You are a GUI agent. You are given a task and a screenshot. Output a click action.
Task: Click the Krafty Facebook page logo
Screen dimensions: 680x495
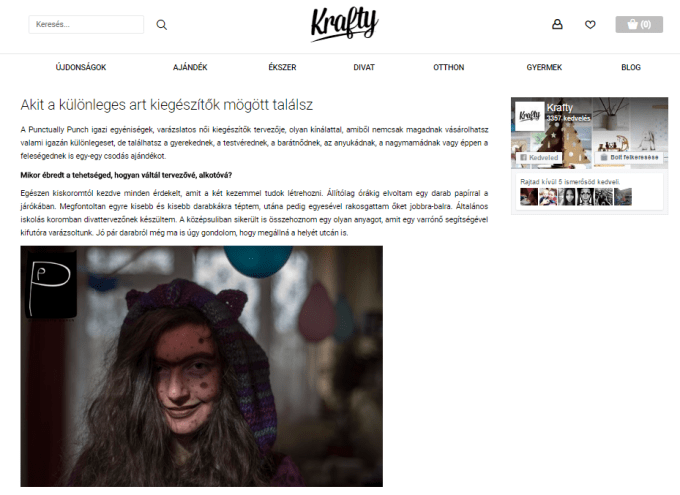tap(530, 116)
